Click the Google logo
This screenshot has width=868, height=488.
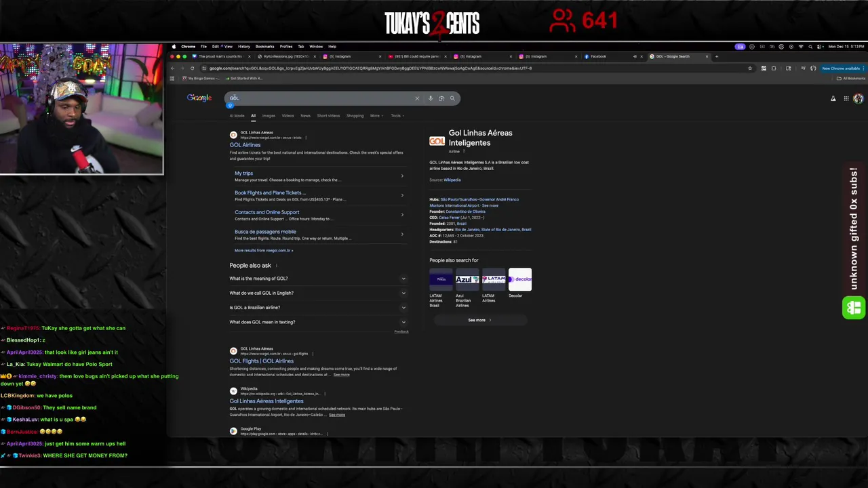coord(199,98)
